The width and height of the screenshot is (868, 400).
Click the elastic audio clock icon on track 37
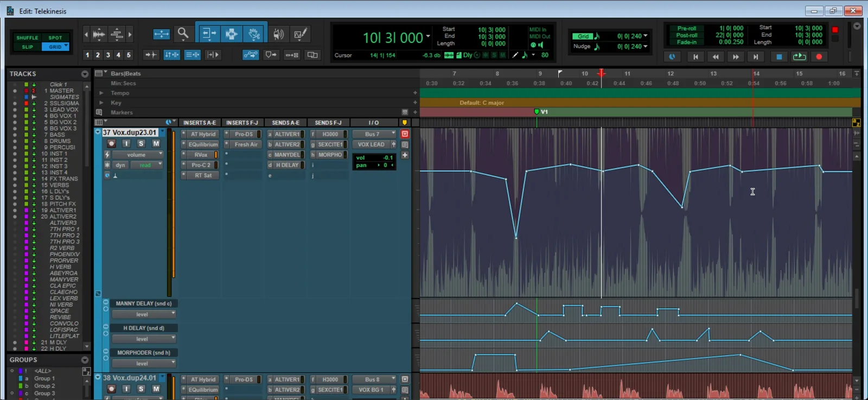[107, 175]
